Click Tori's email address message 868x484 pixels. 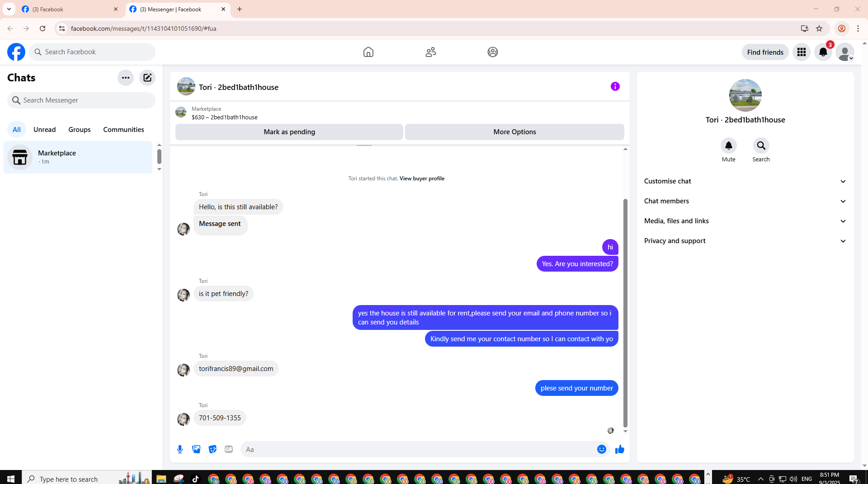[x=236, y=369]
